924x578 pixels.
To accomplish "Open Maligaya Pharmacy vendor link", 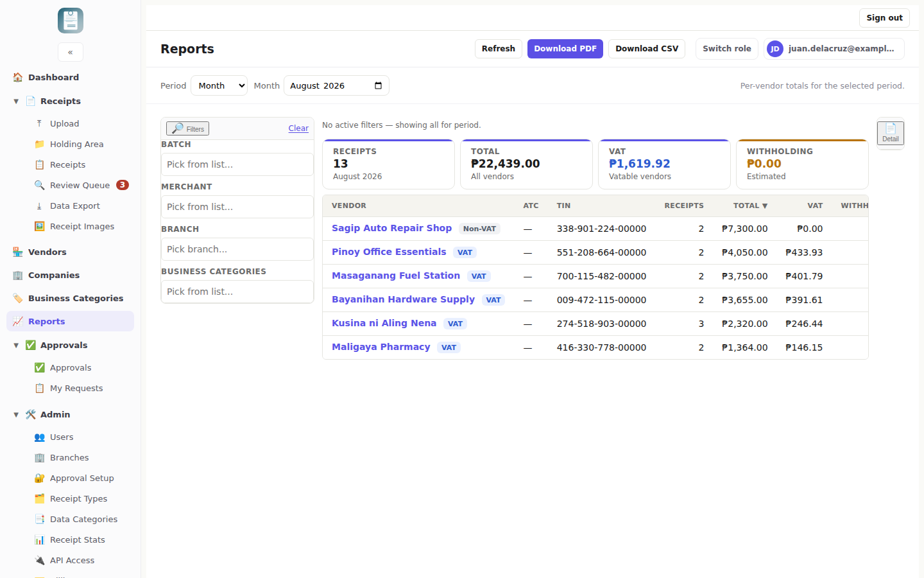I will (381, 347).
